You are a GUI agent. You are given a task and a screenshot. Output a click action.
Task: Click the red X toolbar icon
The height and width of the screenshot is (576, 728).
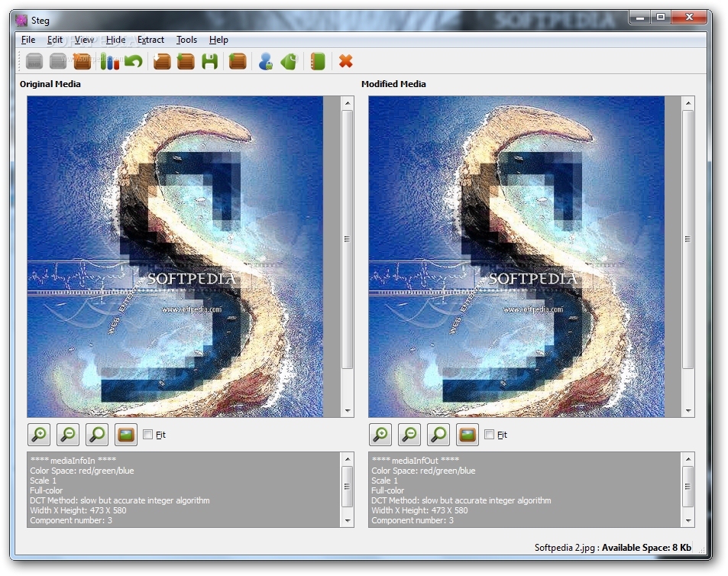346,61
